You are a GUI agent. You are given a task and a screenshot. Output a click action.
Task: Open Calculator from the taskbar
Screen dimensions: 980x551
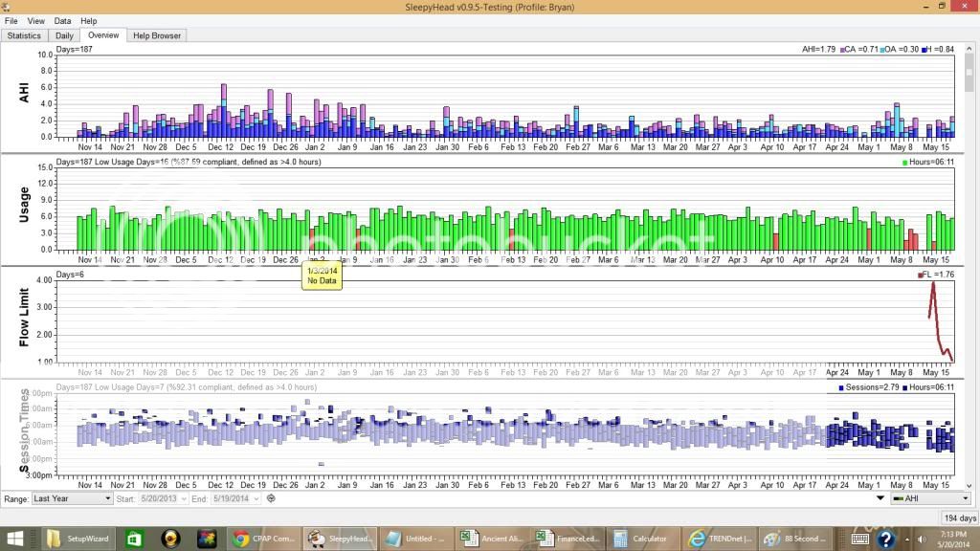pos(644,539)
